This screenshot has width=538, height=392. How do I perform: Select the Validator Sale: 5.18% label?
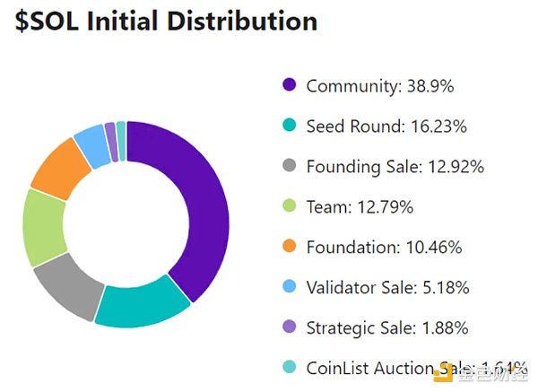[388, 288]
